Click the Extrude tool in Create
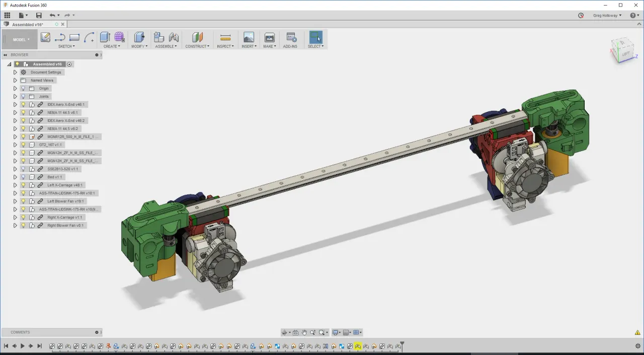 [105, 37]
